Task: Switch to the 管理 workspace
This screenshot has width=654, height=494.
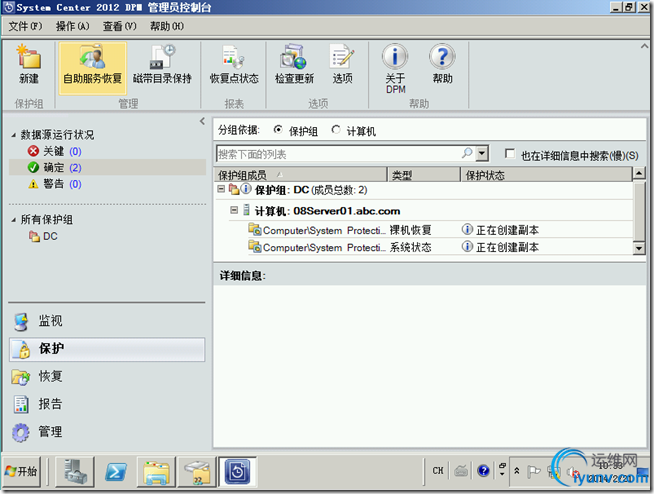Action: pyautogui.click(x=107, y=431)
